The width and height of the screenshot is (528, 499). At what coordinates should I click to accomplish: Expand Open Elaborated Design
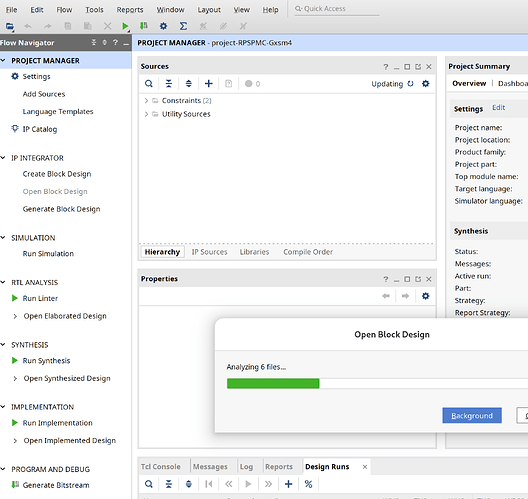click(x=15, y=316)
